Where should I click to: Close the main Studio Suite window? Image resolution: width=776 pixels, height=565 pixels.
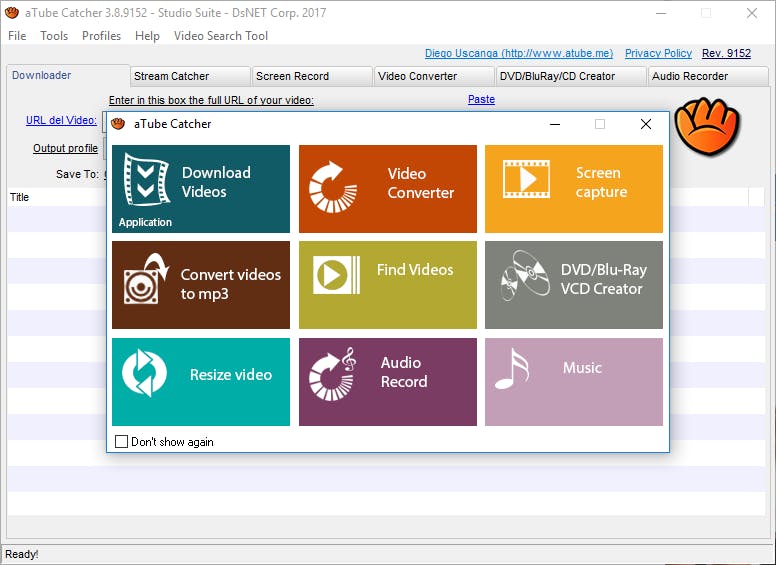coord(752,13)
